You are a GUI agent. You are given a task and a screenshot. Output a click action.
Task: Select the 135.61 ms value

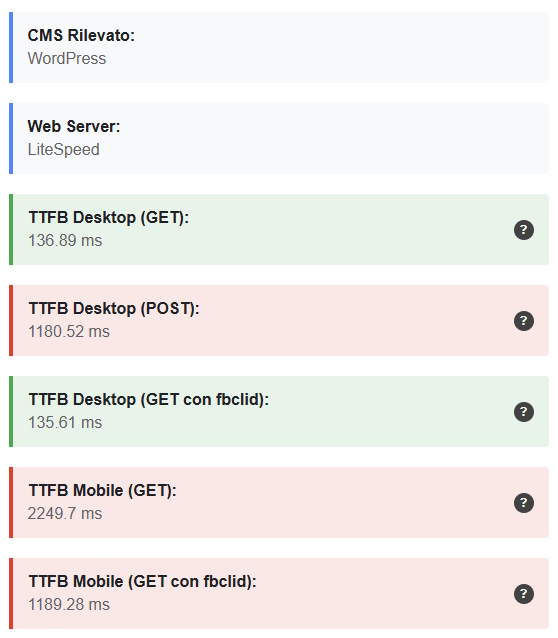(x=65, y=423)
